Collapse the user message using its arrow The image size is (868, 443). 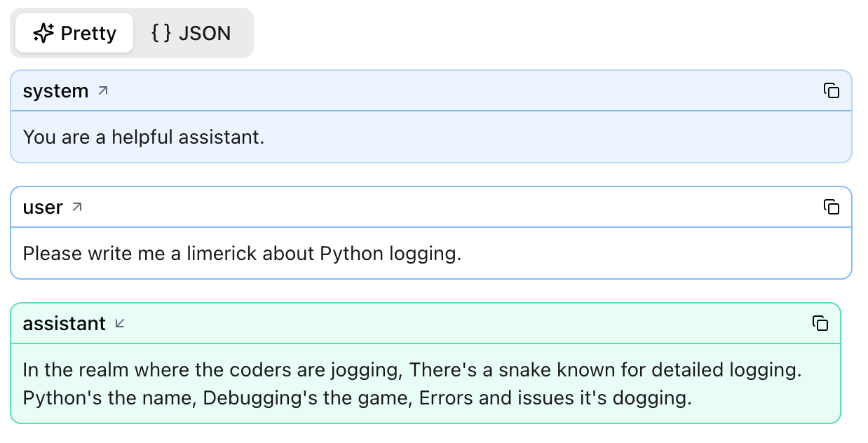pos(77,207)
